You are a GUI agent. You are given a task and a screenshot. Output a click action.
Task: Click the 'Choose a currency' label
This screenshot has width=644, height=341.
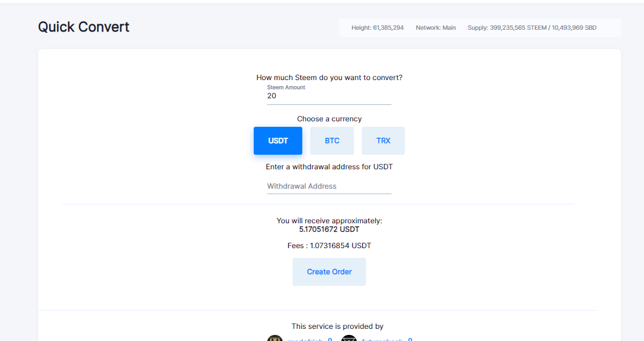(330, 118)
